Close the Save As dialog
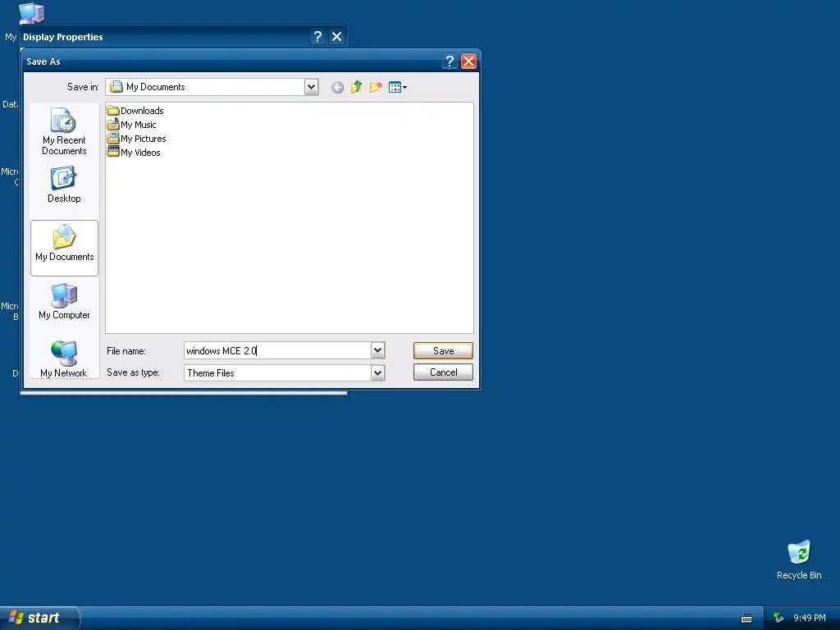Viewport: 840px width, 630px height. click(x=468, y=62)
